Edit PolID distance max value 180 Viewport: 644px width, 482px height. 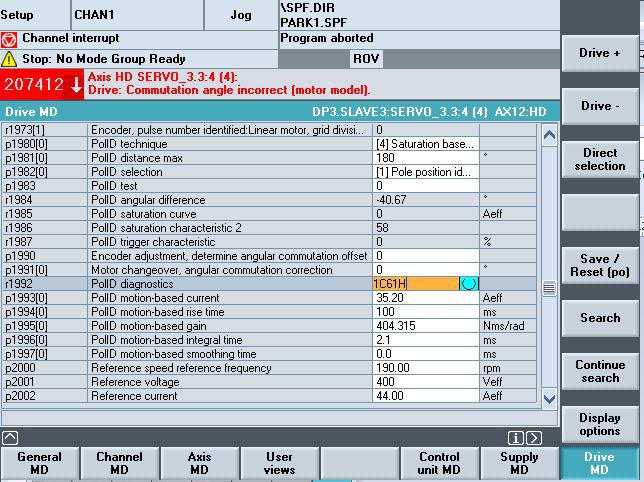point(426,158)
